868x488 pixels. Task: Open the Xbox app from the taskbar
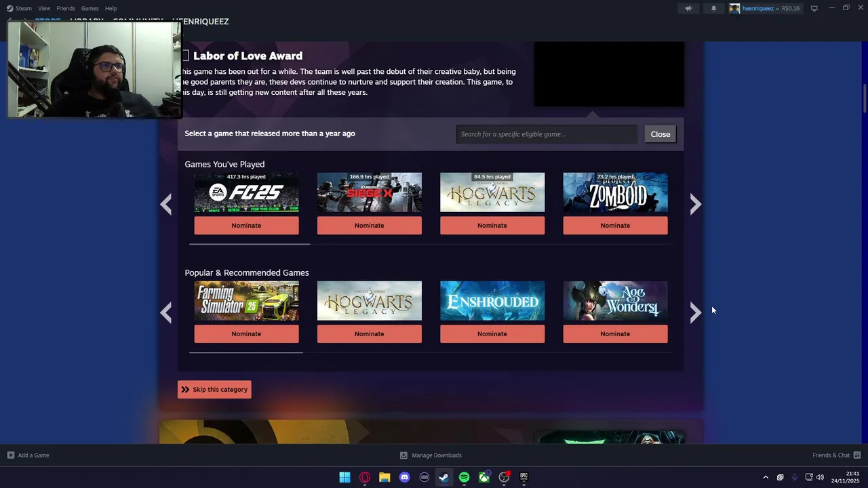[484, 477]
